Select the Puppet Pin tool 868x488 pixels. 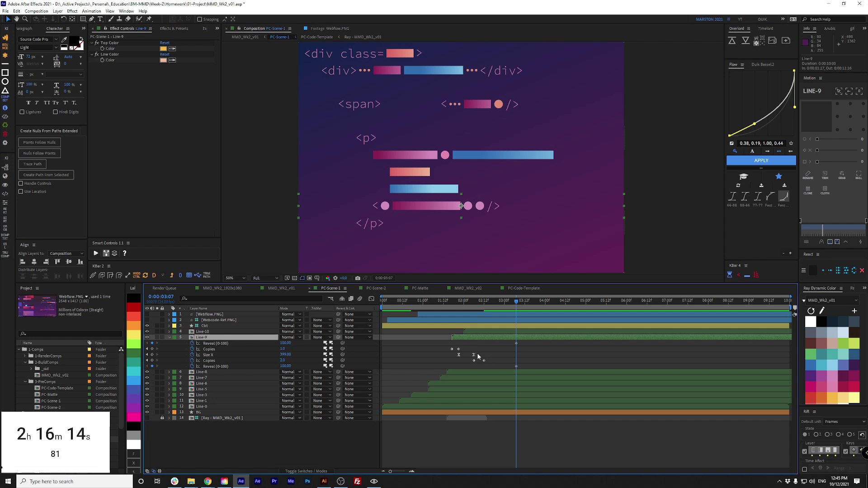(149, 19)
